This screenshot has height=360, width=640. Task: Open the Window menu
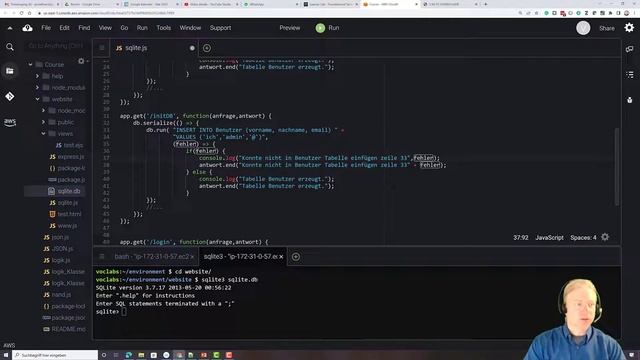(190, 28)
